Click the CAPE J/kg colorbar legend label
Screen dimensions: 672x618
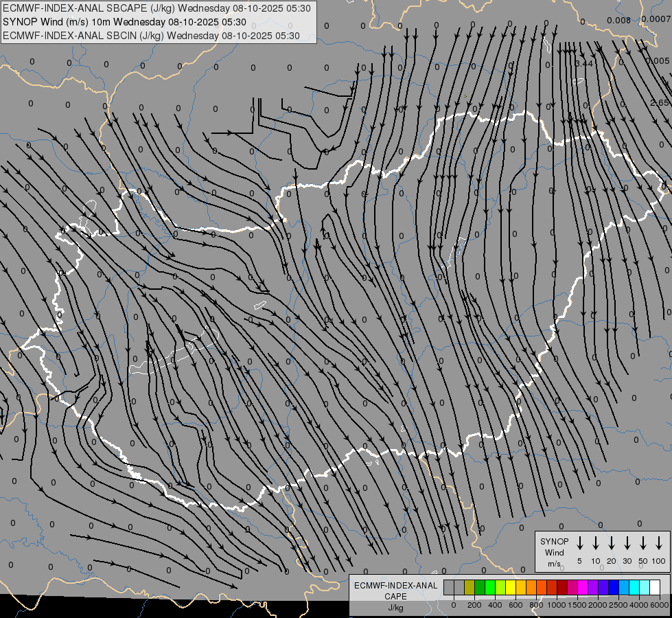click(395, 596)
